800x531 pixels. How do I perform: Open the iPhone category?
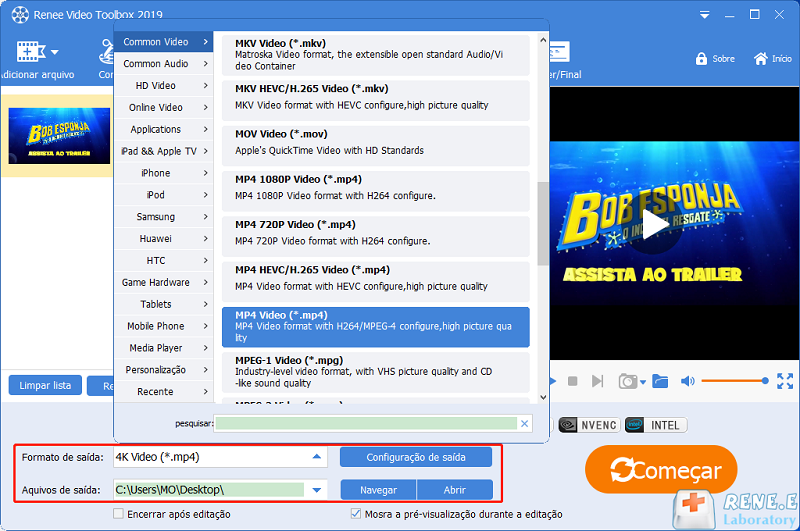coord(164,173)
